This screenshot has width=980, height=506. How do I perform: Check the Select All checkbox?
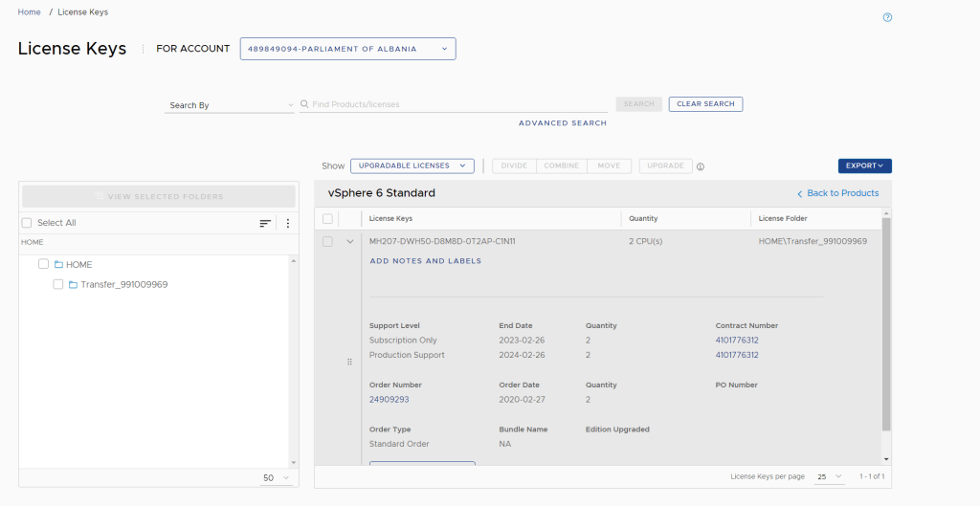27,223
